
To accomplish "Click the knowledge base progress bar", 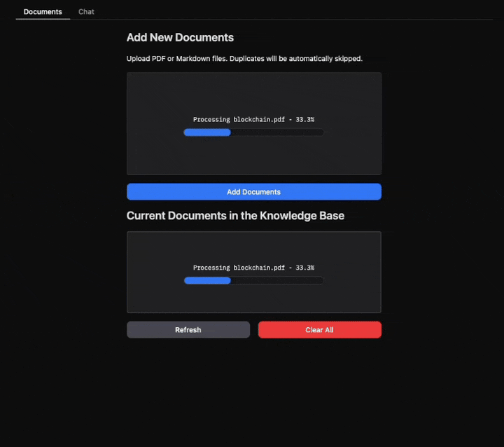I will pyautogui.click(x=253, y=281).
